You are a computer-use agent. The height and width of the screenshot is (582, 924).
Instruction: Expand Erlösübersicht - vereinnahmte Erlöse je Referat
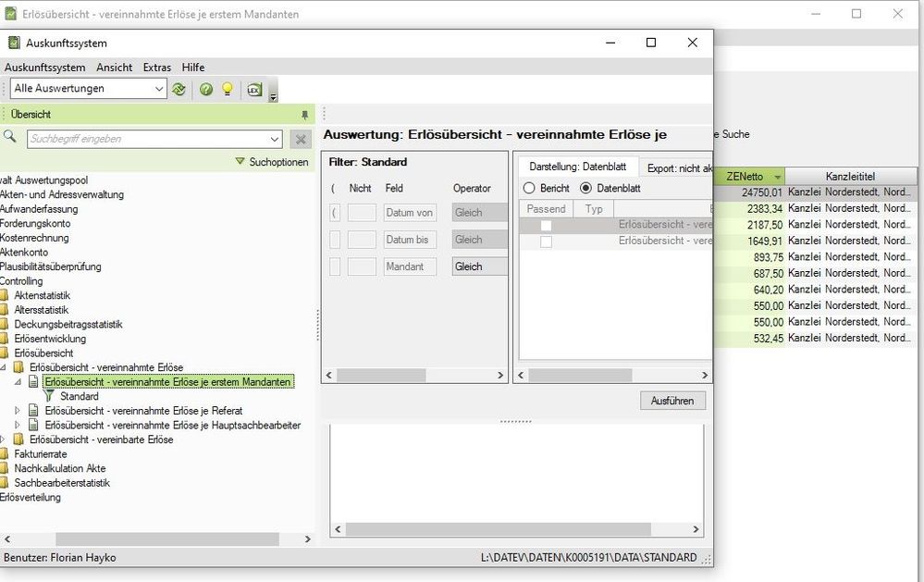click(x=18, y=411)
